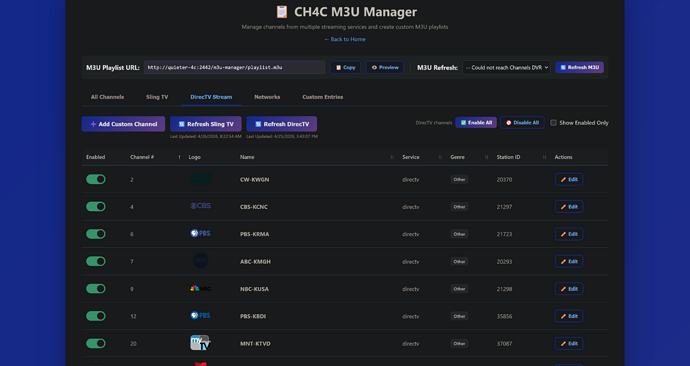Go to the Networks tab

267,97
